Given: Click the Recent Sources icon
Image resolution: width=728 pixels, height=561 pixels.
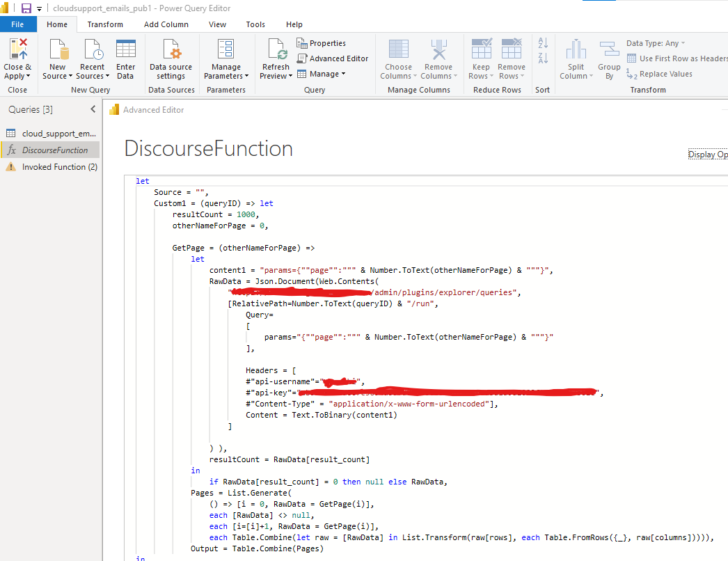Looking at the screenshot, I should pyautogui.click(x=93, y=49).
